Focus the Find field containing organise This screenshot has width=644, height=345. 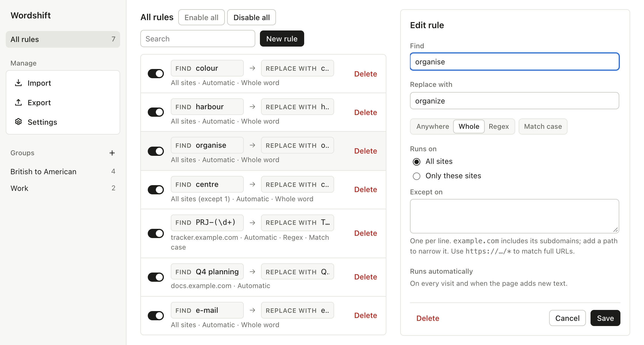click(515, 62)
